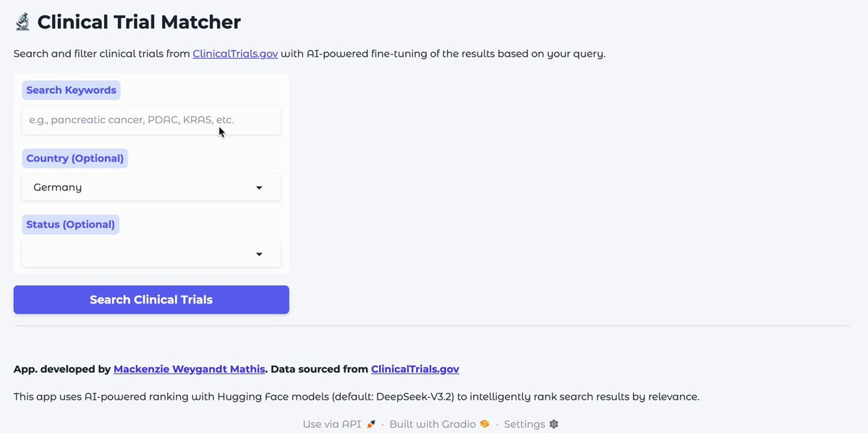Click the Search Keywords label
The image size is (868, 433).
click(x=71, y=91)
